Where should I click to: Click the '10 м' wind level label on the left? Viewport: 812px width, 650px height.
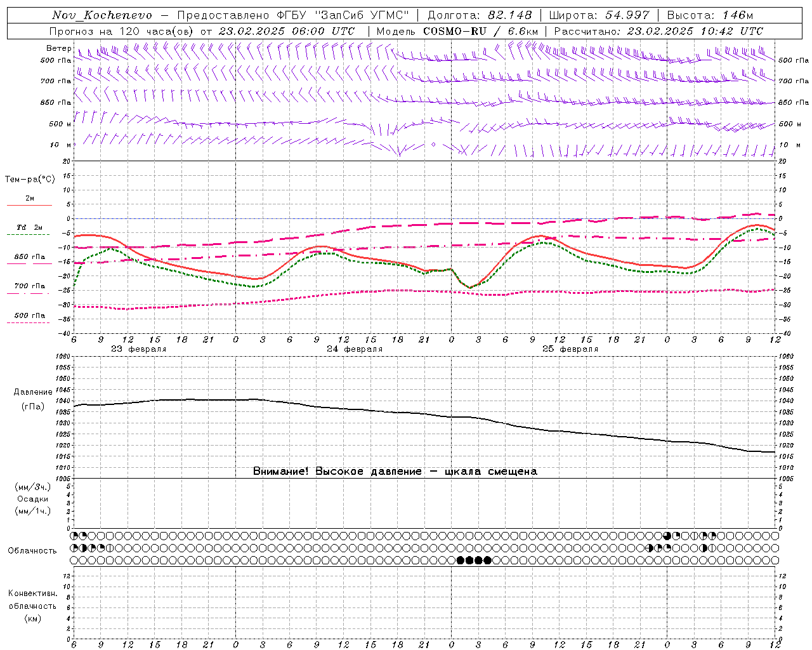(x=60, y=145)
